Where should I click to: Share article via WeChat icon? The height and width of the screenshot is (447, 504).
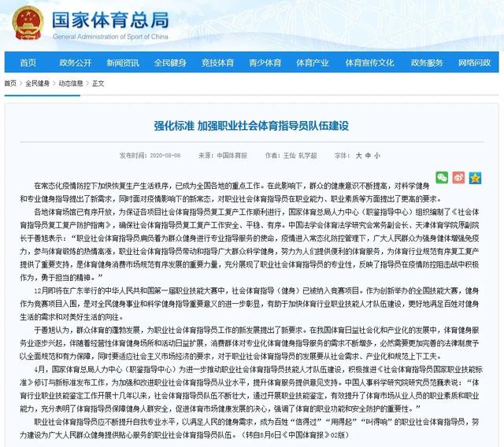pyautogui.click(x=442, y=177)
